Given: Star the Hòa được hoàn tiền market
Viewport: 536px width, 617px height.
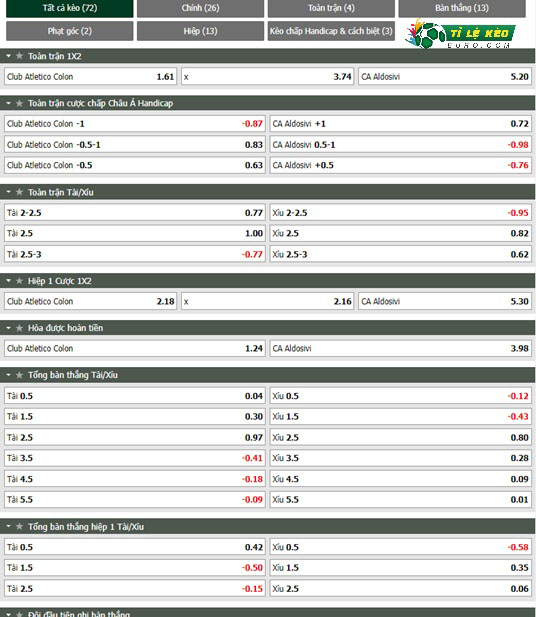Looking at the screenshot, I should [19, 328].
